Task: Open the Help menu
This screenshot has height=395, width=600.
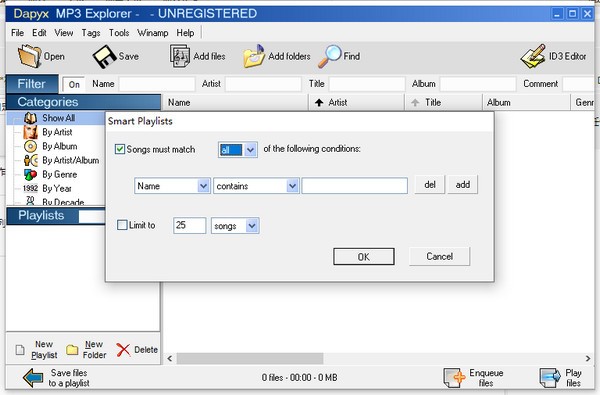Action: coord(185,33)
